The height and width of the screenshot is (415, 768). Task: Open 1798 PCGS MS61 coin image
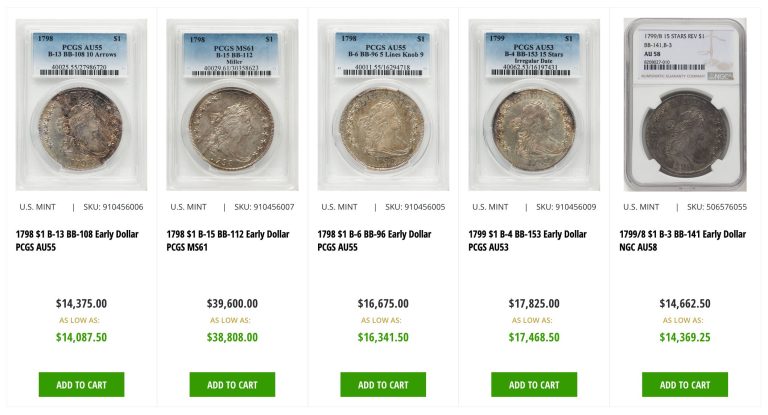pyautogui.click(x=232, y=104)
